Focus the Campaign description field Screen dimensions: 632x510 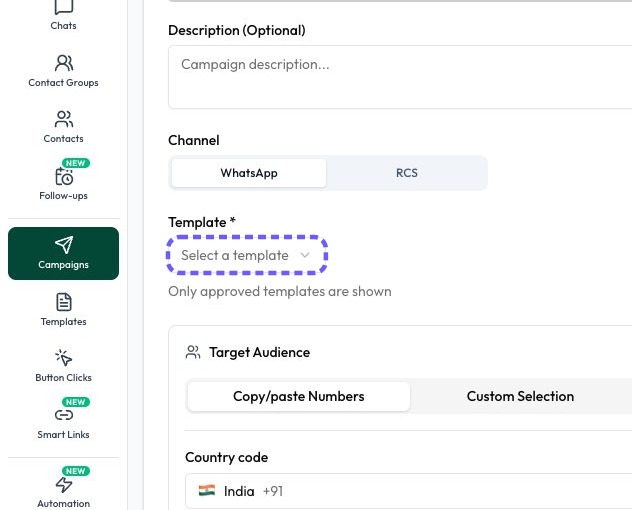point(400,77)
